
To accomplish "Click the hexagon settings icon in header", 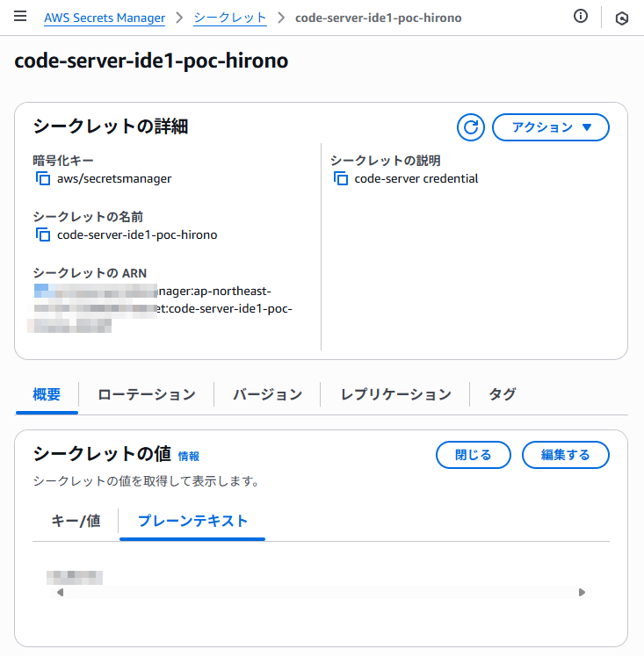I will pos(622,18).
